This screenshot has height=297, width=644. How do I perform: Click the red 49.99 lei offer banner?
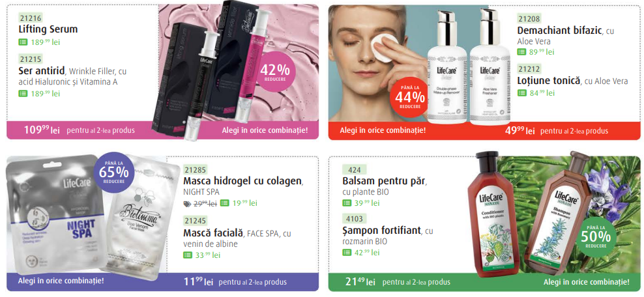(x=484, y=130)
